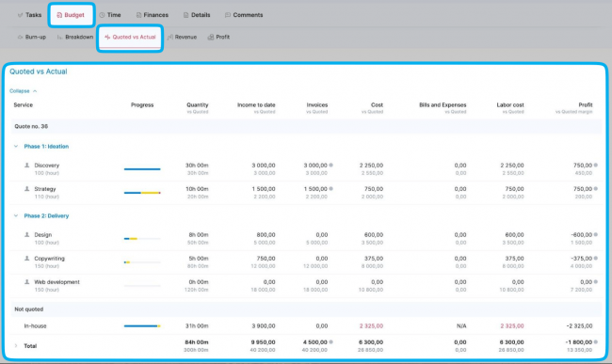Click the info dot beside Total profit
Viewport: 612px width, 364px height.
(x=596, y=341)
